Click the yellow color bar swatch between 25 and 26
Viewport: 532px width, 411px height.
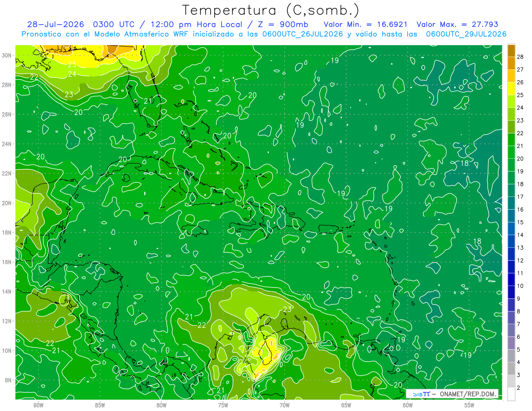tap(511, 89)
